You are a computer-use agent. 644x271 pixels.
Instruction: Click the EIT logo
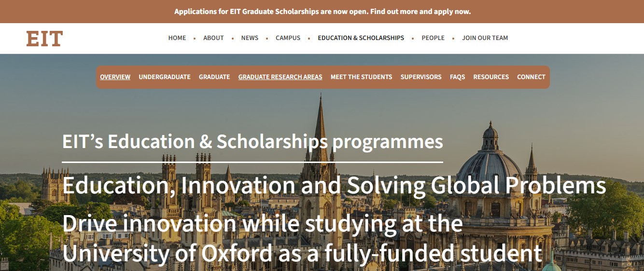[x=44, y=39]
